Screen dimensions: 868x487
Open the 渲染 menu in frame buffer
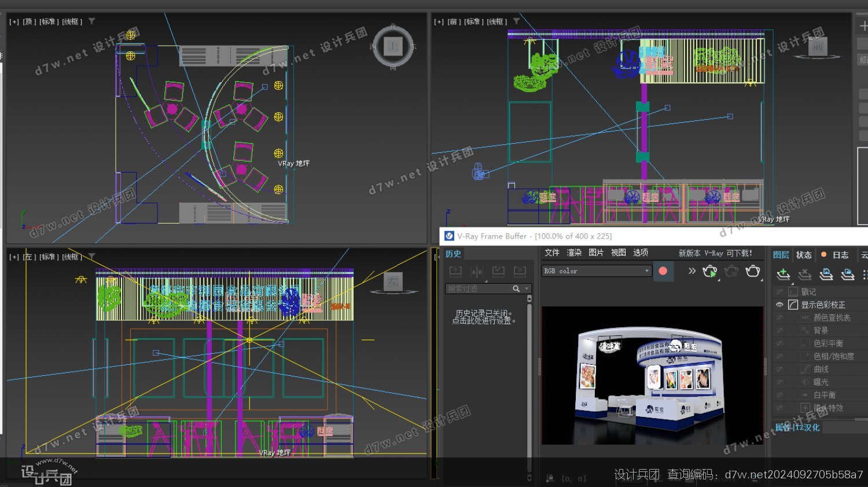574,252
